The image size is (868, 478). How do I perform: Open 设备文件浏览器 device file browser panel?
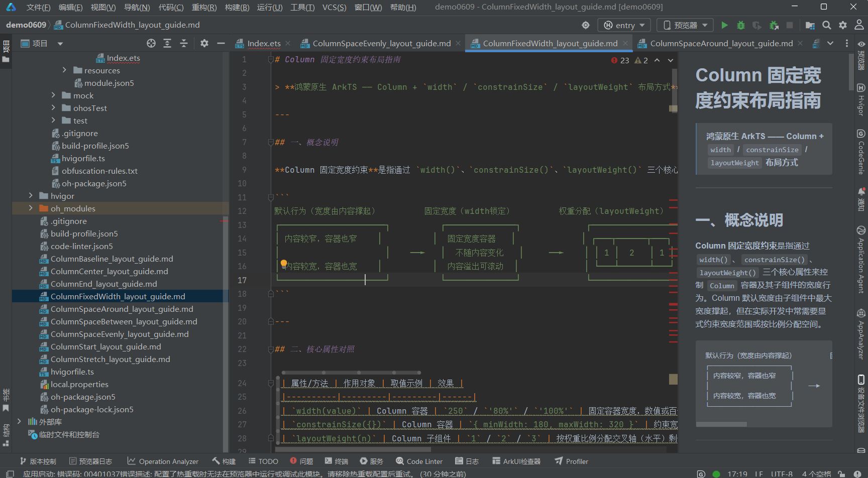click(861, 403)
